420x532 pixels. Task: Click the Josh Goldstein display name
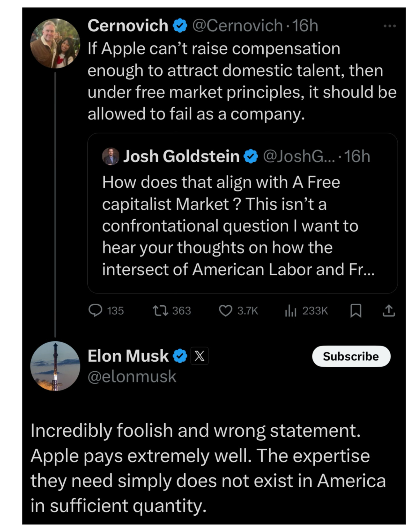(181, 156)
